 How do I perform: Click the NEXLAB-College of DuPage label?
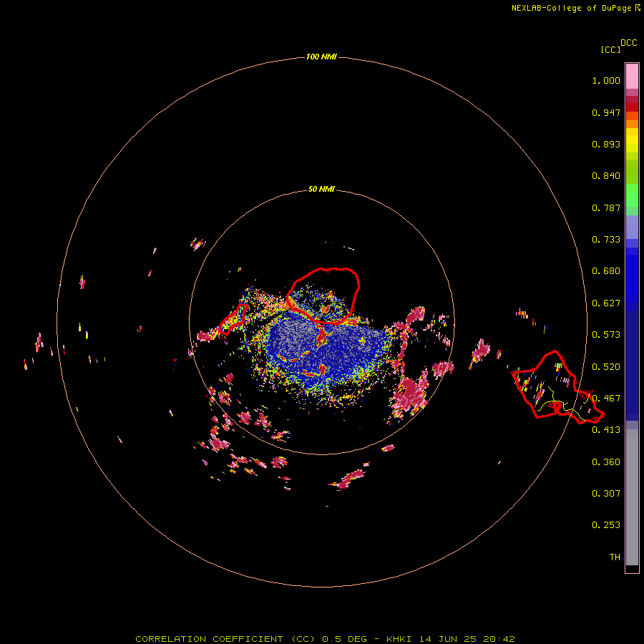tap(571, 8)
